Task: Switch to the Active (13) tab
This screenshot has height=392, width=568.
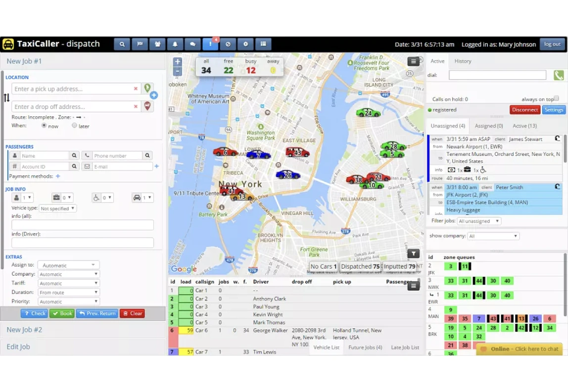Action: 524,126
